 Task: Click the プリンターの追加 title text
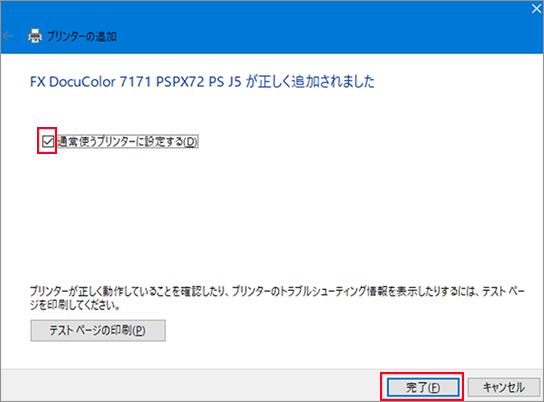[82, 36]
